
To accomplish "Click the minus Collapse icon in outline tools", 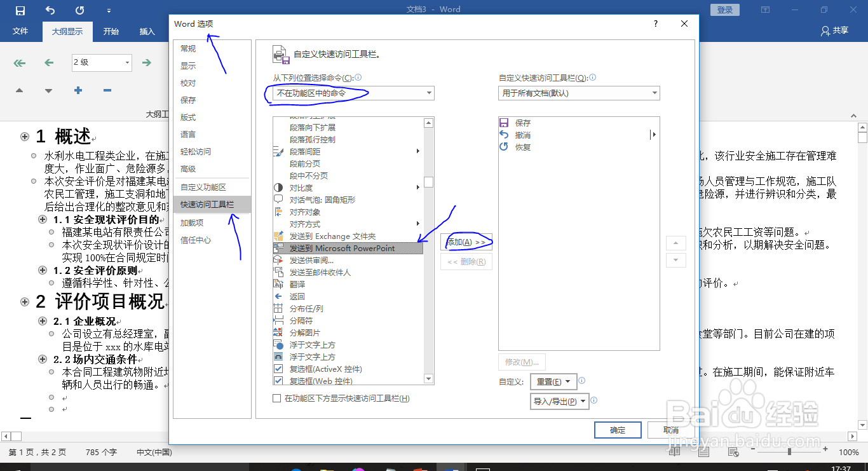I will tap(107, 91).
